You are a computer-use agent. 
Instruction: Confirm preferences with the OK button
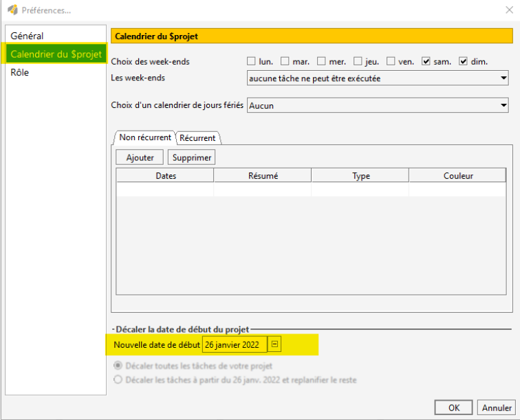pyautogui.click(x=454, y=408)
